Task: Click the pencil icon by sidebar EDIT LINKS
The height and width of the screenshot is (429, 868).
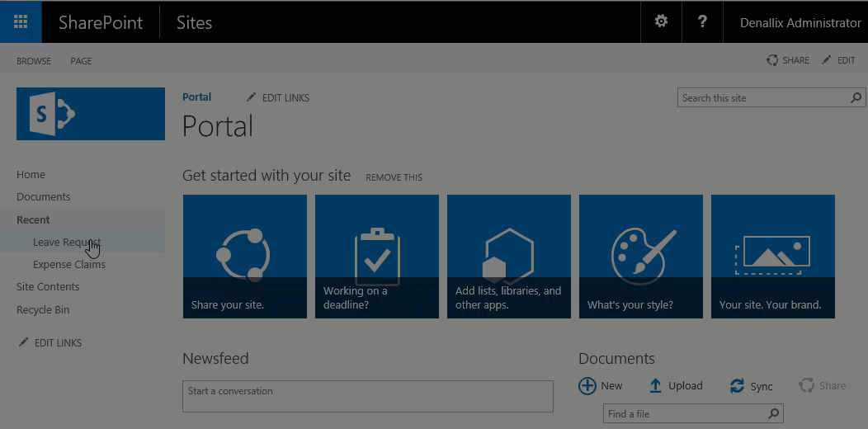Action: coord(23,342)
